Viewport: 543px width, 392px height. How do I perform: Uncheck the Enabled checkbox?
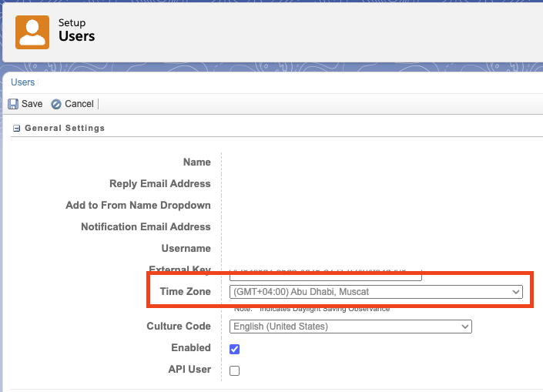[x=234, y=349]
